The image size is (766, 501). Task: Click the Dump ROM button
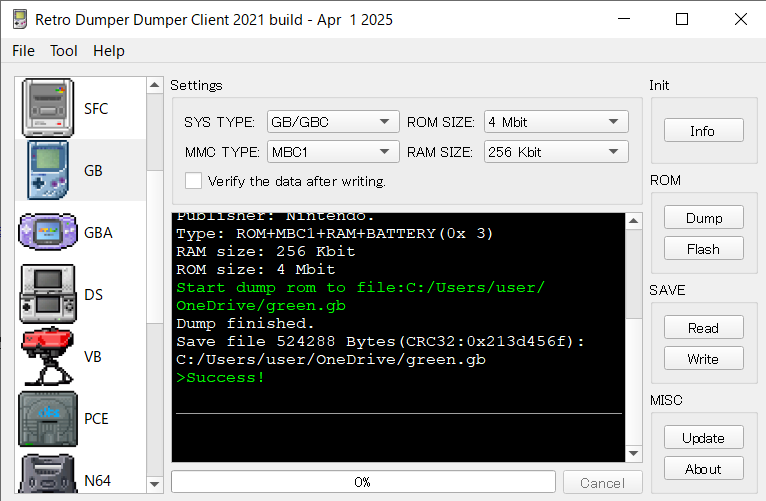703,217
